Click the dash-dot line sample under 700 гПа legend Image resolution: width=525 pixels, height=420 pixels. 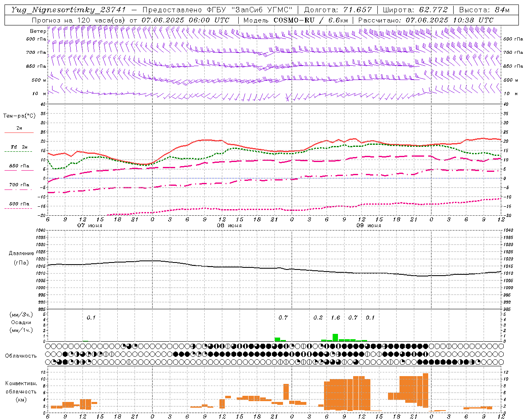(x=18, y=189)
